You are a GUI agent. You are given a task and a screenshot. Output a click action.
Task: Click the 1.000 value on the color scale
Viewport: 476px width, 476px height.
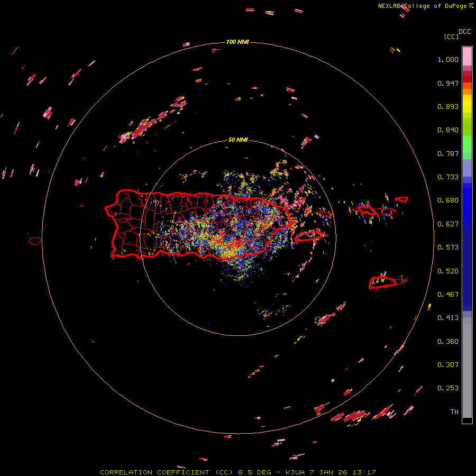[448, 59]
